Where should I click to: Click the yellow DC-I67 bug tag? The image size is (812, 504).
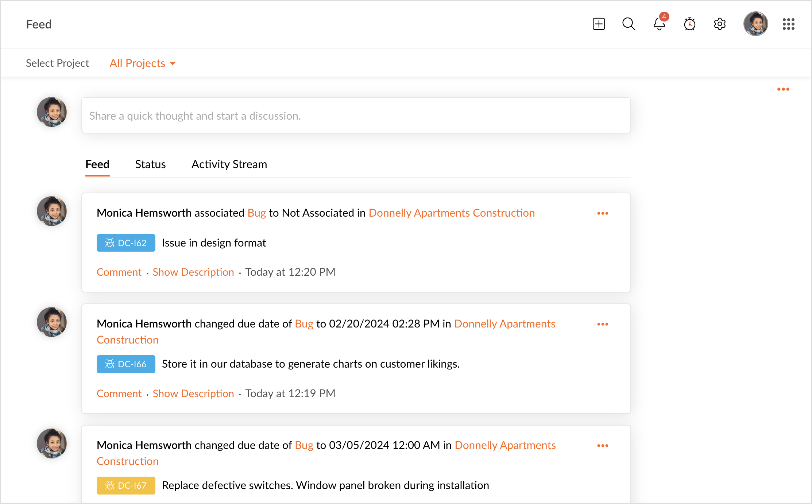pyautogui.click(x=126, y=485)
